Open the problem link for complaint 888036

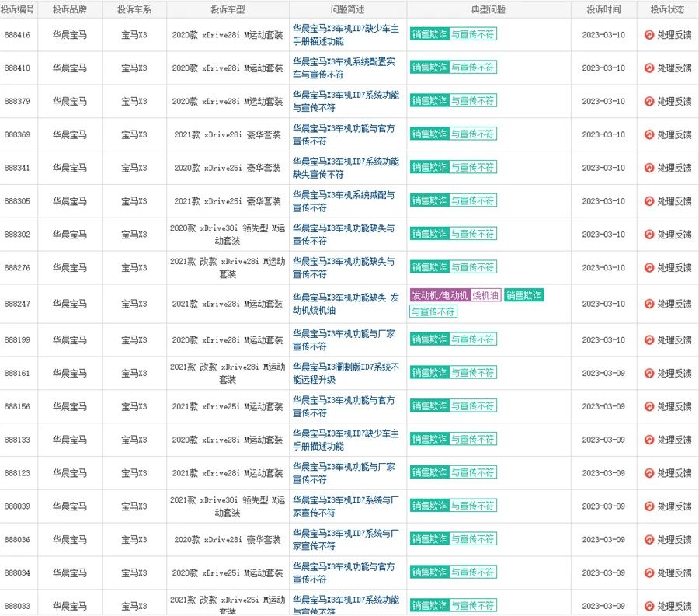coord(346,540)
